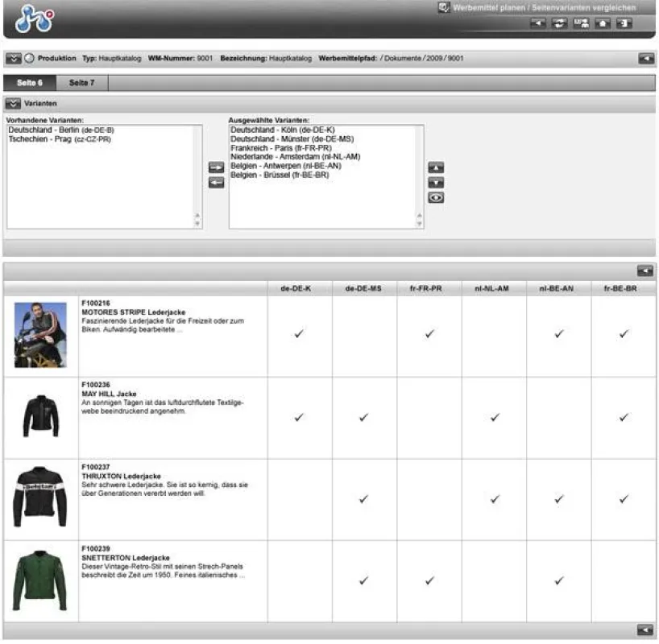
Task: Click MAY HILL checkmark under de-DE-MS
Action: point(363,417)
